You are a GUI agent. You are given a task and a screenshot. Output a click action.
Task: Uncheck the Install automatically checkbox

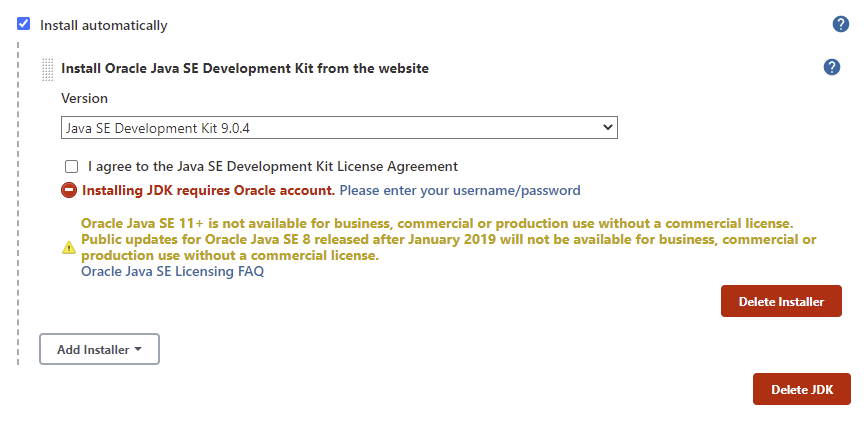point(24,24)
